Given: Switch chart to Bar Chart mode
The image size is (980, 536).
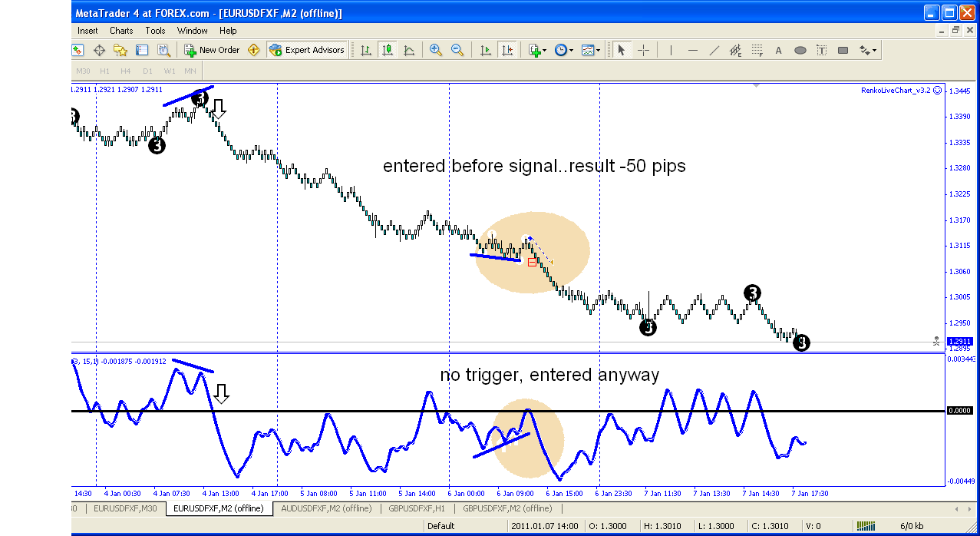Looking at the screenshot, I should coord(366,50).
